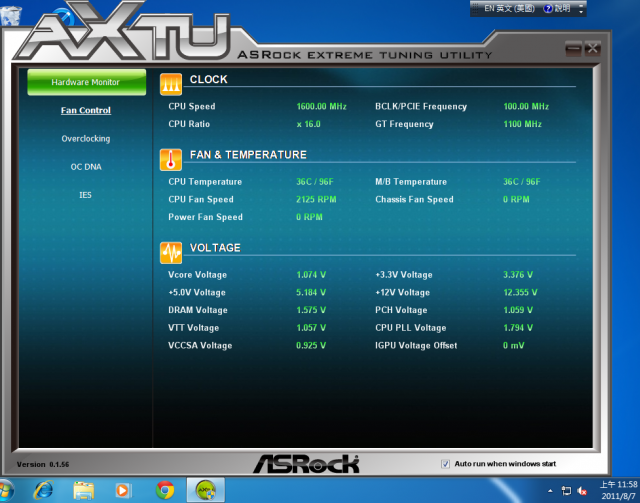Click VTT Voltage value 1.057 V

311,328
